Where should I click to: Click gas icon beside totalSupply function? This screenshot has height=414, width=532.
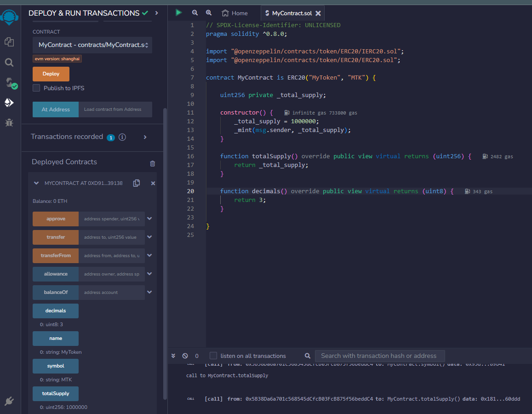coord(485,156)
